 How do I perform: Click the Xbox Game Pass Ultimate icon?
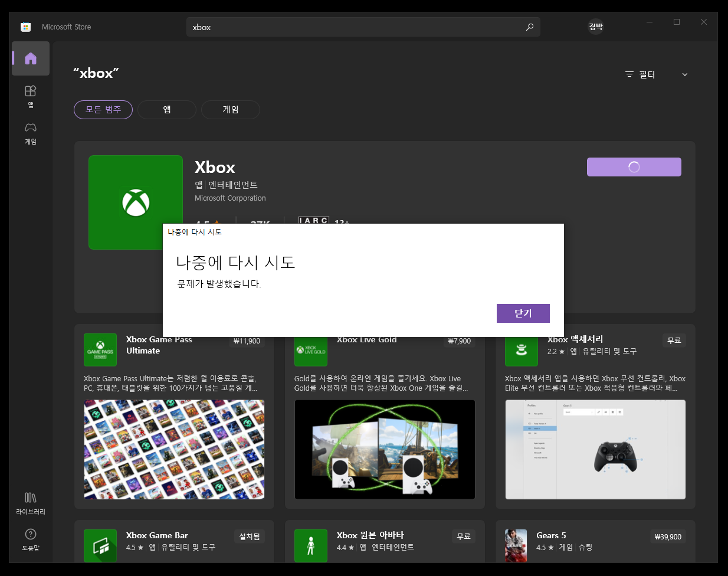pyautogui.click(x=100, y=350)
